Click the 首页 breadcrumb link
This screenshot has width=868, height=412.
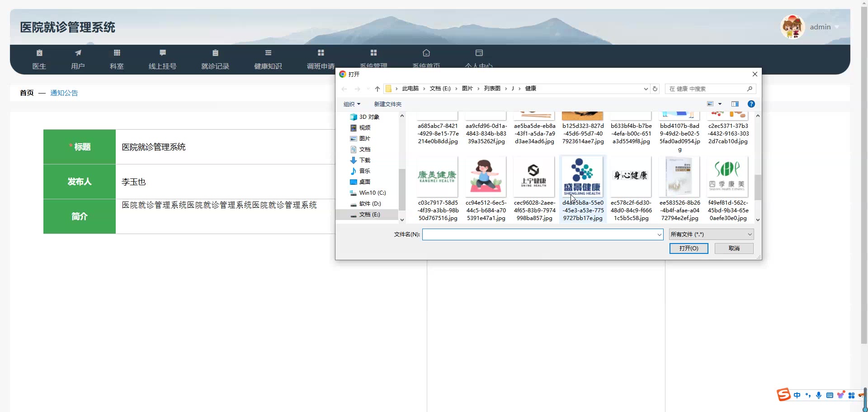tap(27, 93)
